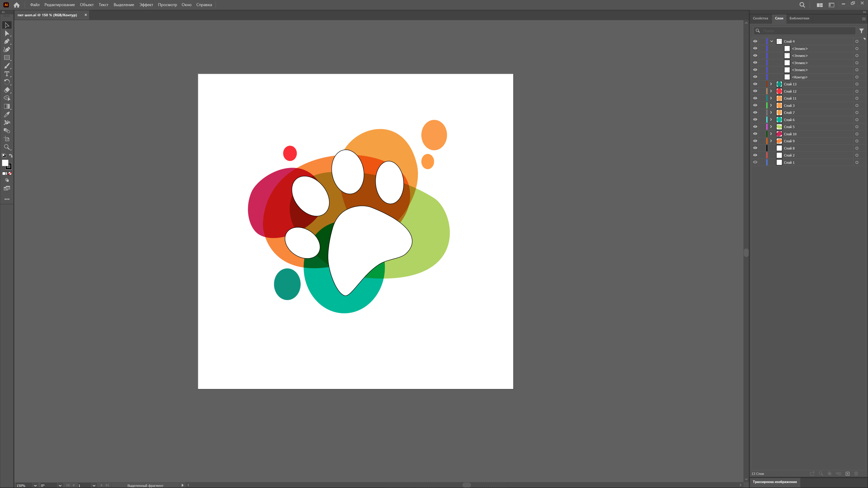Click the layers search field
The image size is (868, 488).
(x=807, y=31)
